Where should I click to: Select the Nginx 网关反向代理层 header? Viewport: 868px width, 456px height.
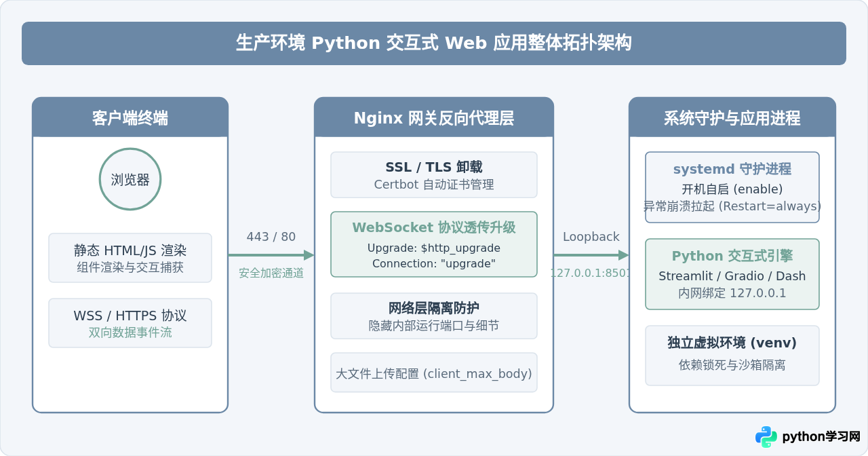click(x=434, y=117)
